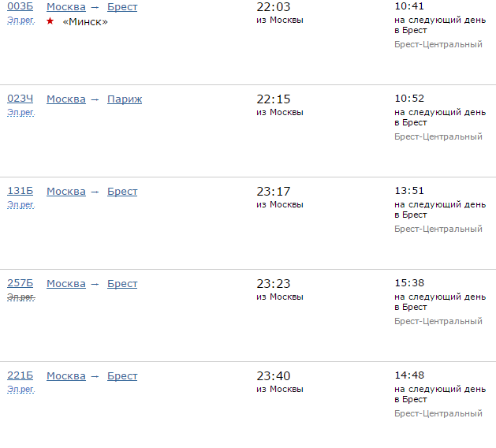This screenshot has height=448, width=496.
Task: Click Москва link in train 003Б row
Action: 66,7
